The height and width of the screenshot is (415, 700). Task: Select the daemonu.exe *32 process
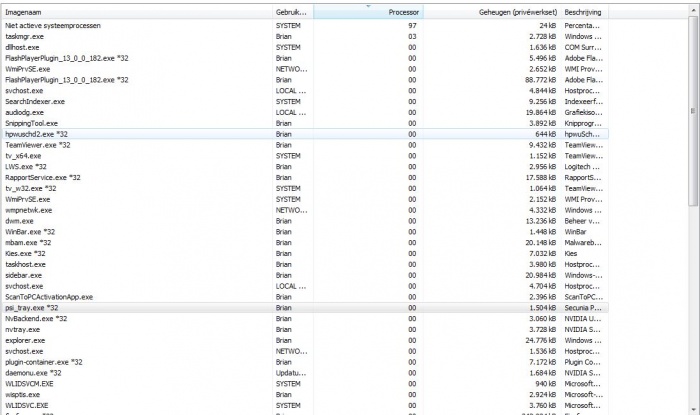click(x=305, y=373)
